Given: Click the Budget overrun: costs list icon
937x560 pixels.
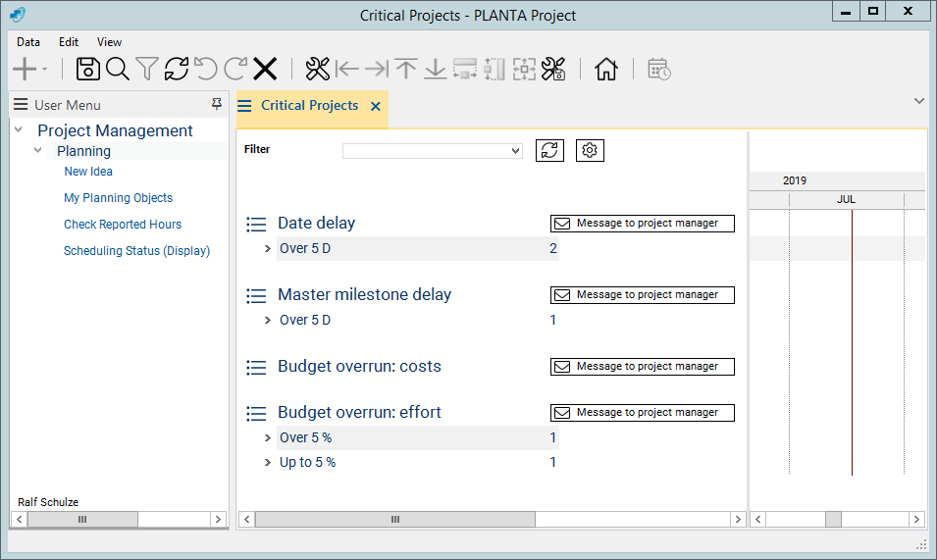Looking at the screenshot, I should 256,367.
